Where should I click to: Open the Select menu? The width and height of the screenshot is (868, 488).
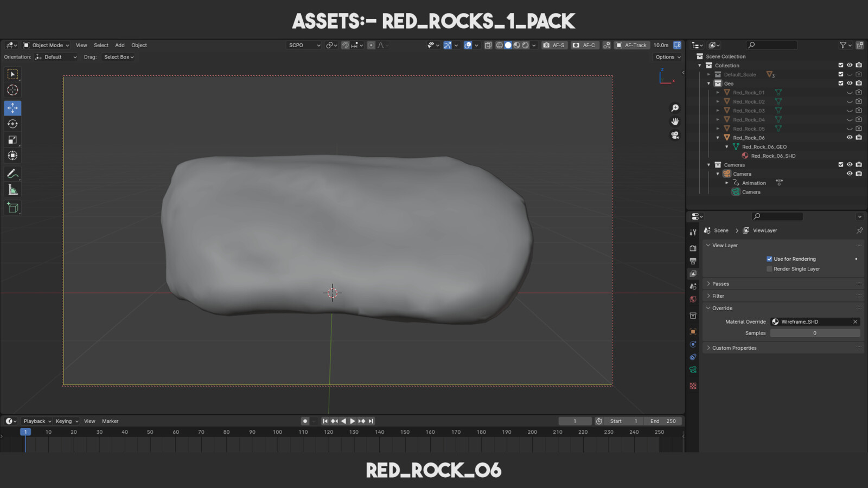101,45
